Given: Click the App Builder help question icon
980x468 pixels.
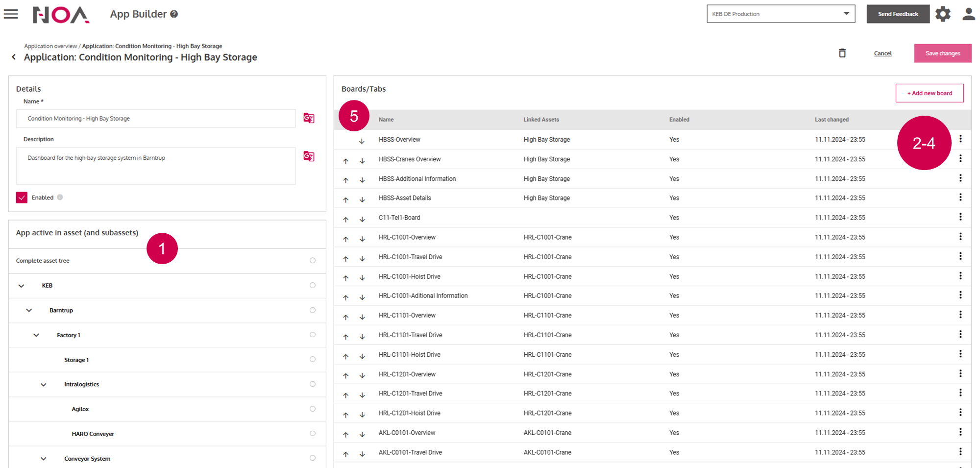Looking at the screenshot, I should (174, 14).
